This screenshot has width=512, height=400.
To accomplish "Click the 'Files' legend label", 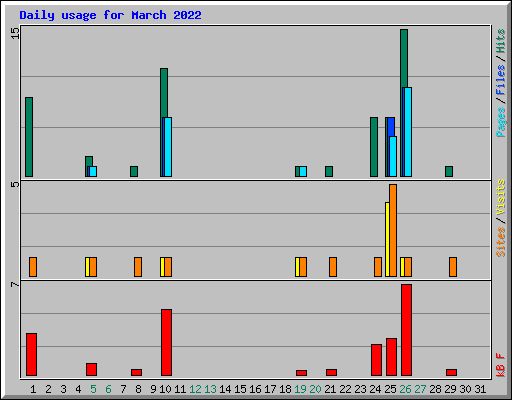I will point(501,80).
